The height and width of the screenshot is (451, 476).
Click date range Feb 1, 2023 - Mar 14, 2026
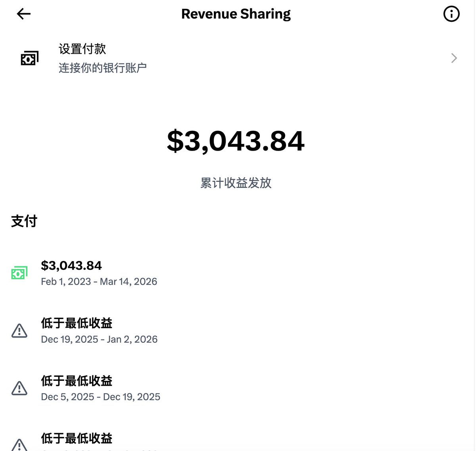(99, 282)
